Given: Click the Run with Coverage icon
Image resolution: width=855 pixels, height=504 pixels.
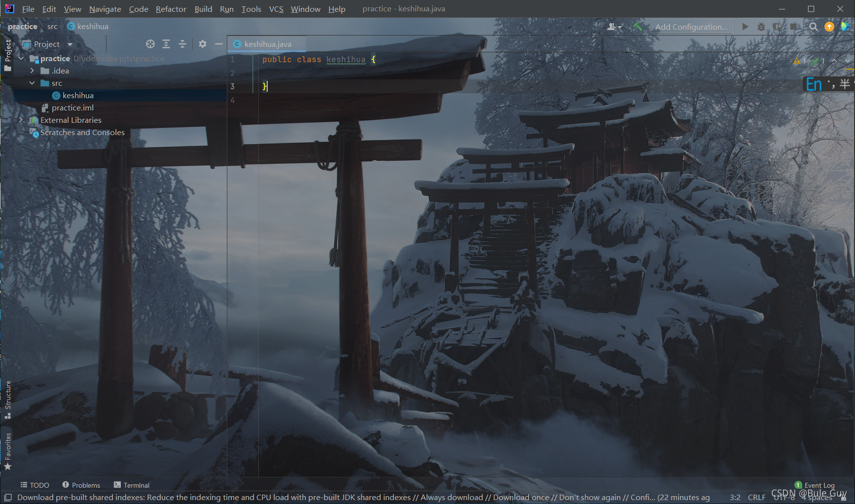Looking at the screenshot, I should click(x=777, y=27).
